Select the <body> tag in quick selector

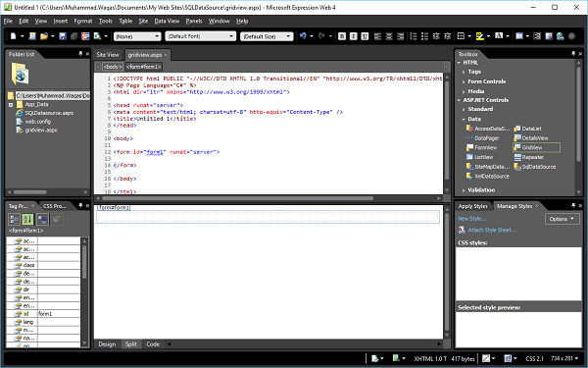pyautogui.click(x=113, y=67)
